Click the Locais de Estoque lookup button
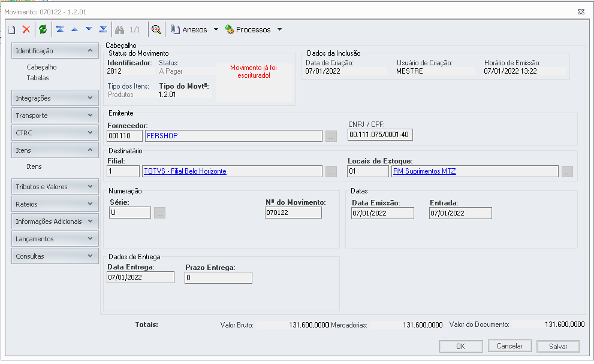 [x=567, y=172]
